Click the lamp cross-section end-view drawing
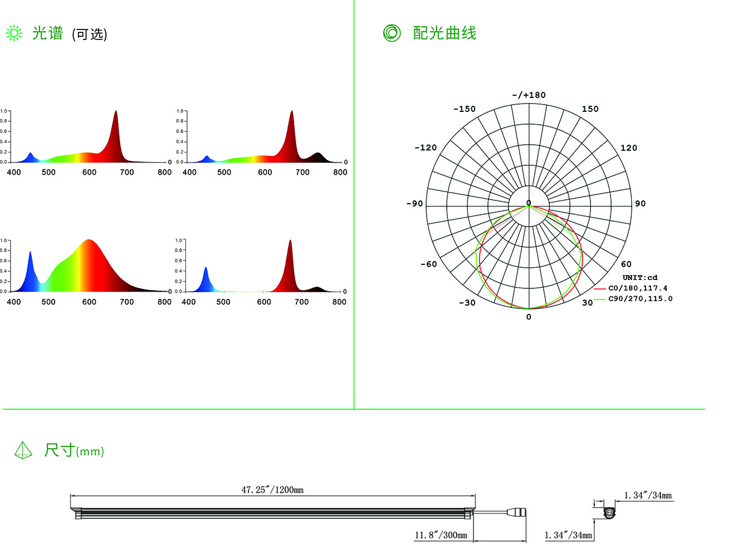The width and height of the screenshot is (752, 560). (x=609, y=512)
